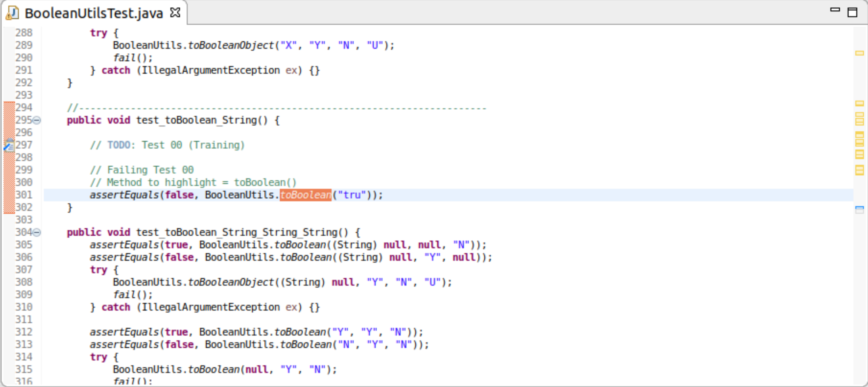The height and width of the screenshot is (387, 868).
Task: Select the BooleanUtilsTest.java editor tab
Action: pyautogui.click(x=93, y=13)
